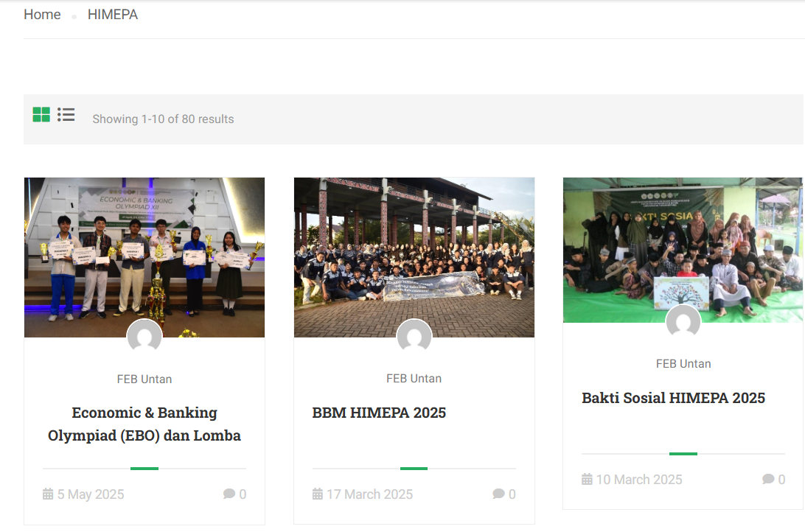This screenshot has height=532, width=805.
Task: Click HIMEPA breadcrumb item
Action: [x=113, y=15]
